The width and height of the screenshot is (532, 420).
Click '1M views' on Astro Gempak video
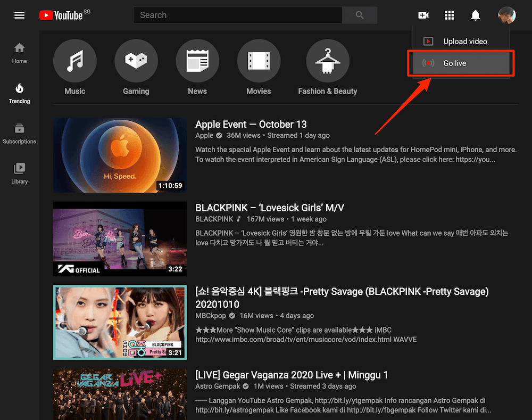tap(268, 386)
